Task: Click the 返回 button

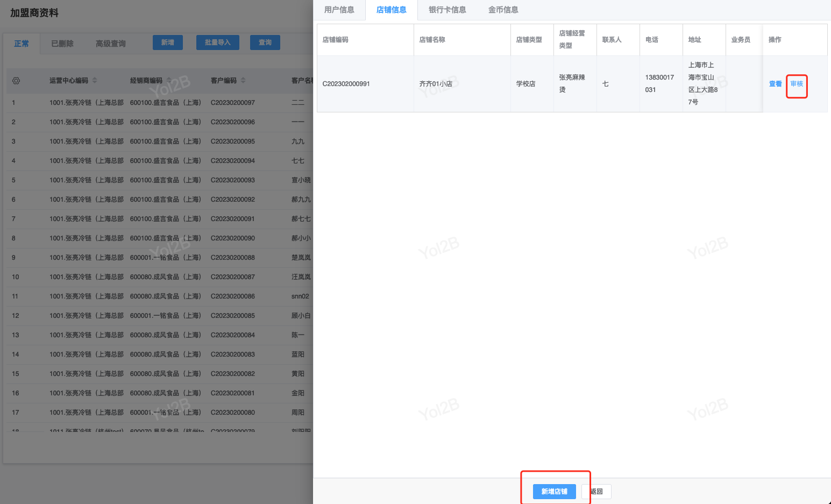Action: pyautogui.click(x=596, y=492)
